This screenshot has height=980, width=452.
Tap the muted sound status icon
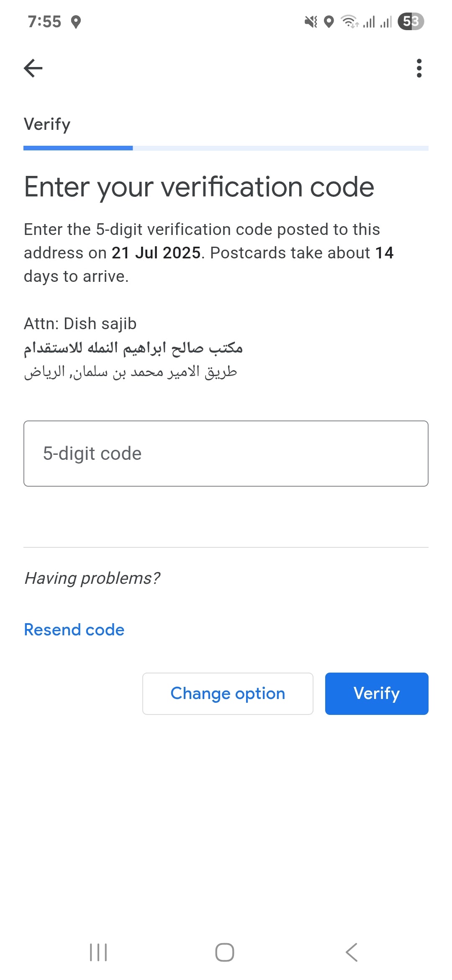click(x=311, y=22)
